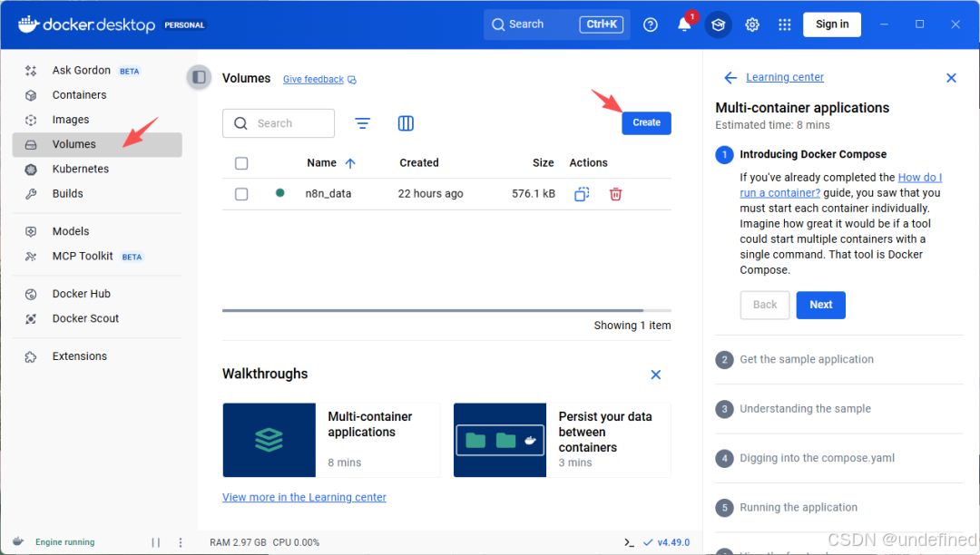Open the volumes filter icon
Viewport: 980px width, 555px height.
(362, 123)
